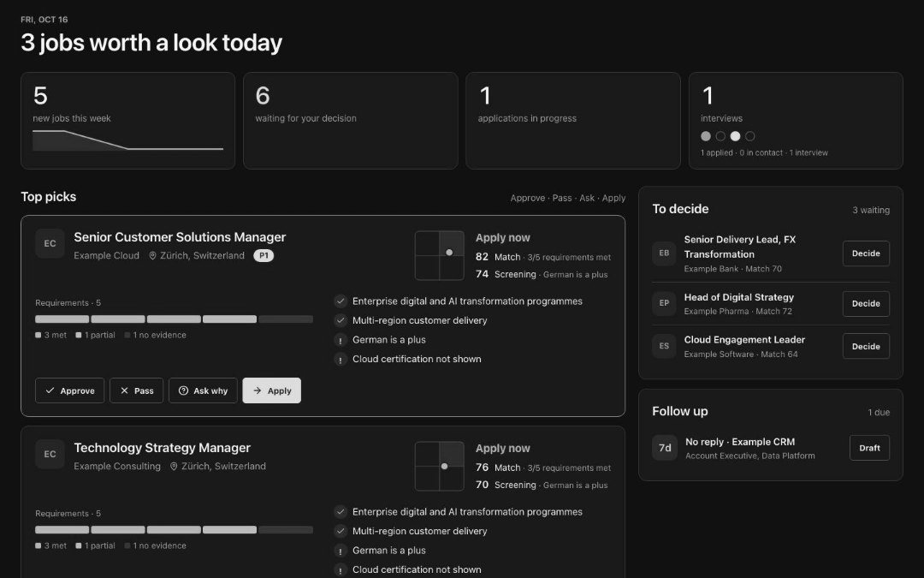The height and width of the screenshot is (578, 924).
Task: Click the check icon beside Enterprise digital in first card
Action: coord(340,301)
